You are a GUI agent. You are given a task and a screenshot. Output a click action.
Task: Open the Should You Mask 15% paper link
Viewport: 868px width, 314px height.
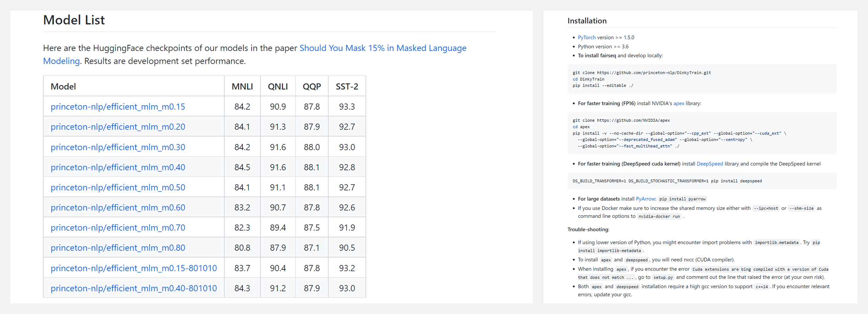tap(382, 48)
